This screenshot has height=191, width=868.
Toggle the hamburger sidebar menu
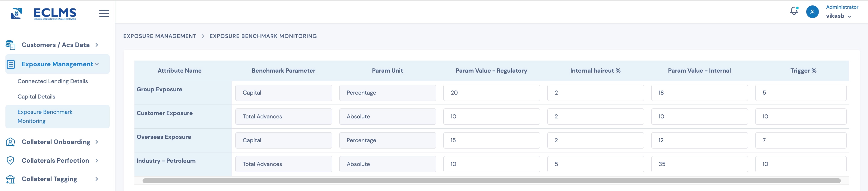(x=104, y=14)
